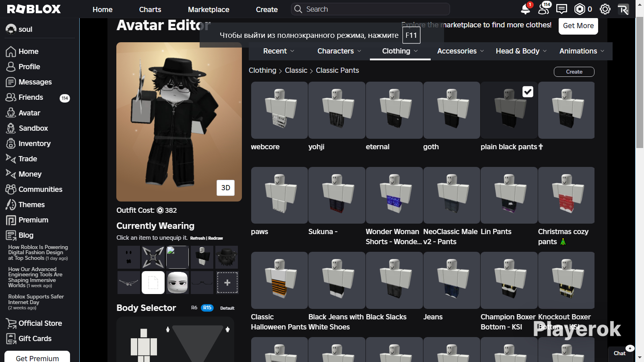Click the Redraw link

[x=215, y=238]
